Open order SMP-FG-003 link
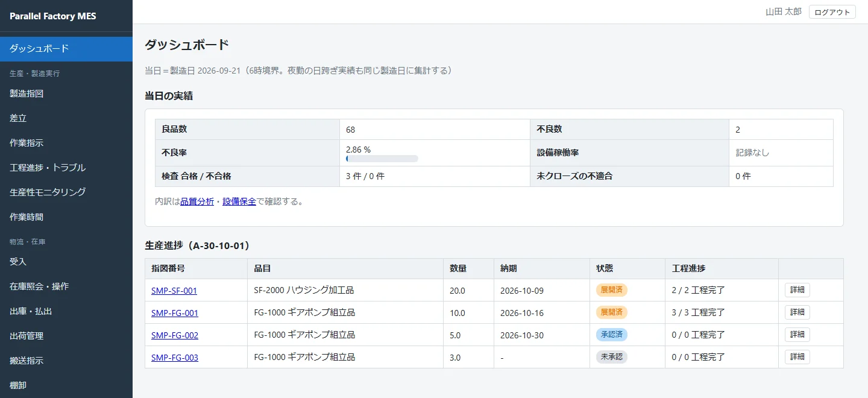The image size is (868, 398). pos(175,358)
